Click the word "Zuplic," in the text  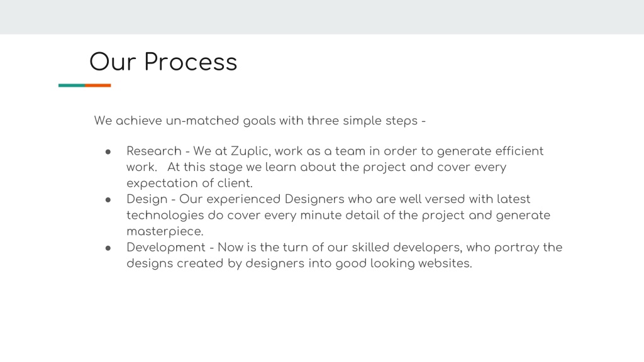[x=250, y=151]
